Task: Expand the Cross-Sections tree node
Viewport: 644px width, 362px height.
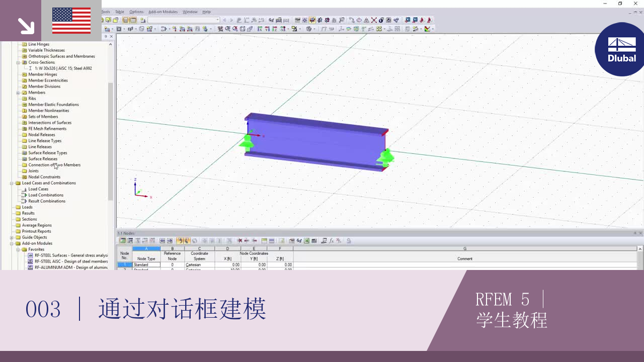Action: 18,62
